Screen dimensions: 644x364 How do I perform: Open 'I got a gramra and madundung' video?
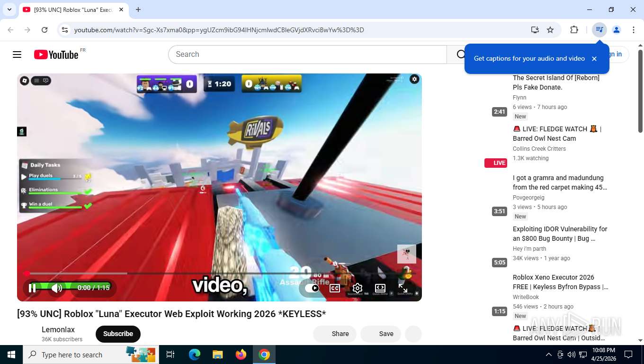[560, 182]
